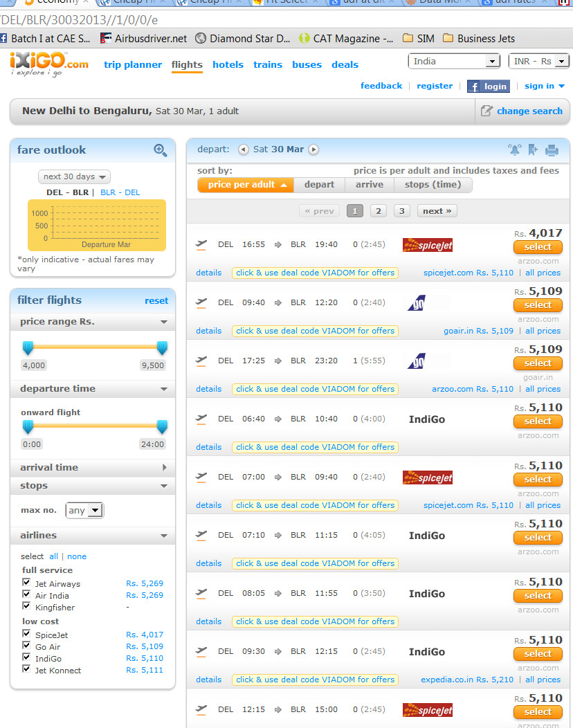Uncheck Jet Airways airline filter
The height and width of the screenshot is (728, 573).
[x=26, y=582]
